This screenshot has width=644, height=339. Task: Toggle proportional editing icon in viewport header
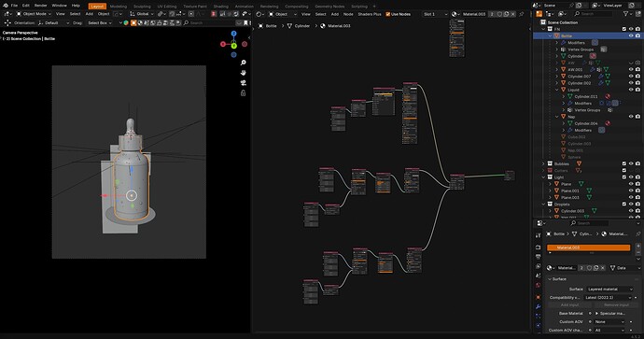191,14
